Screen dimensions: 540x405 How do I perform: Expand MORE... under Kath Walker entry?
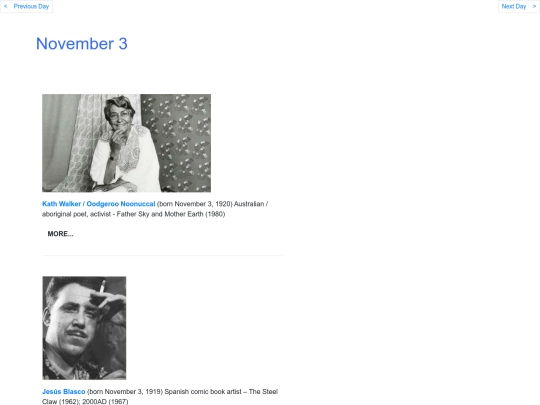pyautogui.click(x=60, y=234)
